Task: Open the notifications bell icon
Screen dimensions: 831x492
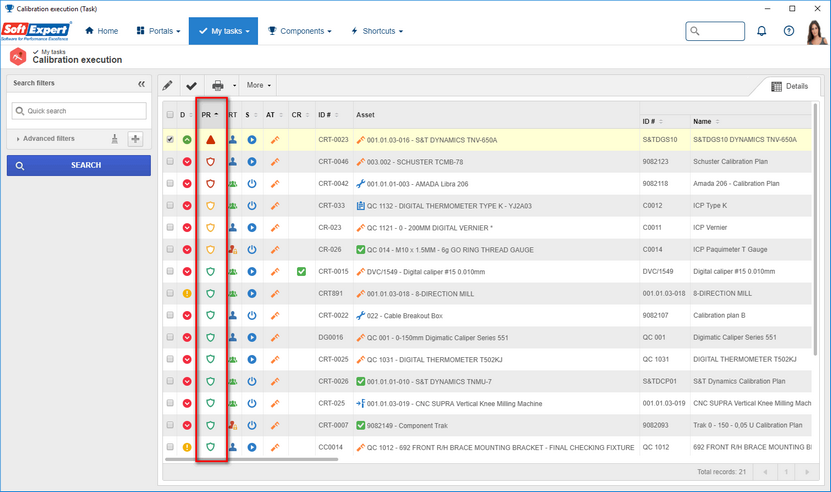Action: [762, 31]
